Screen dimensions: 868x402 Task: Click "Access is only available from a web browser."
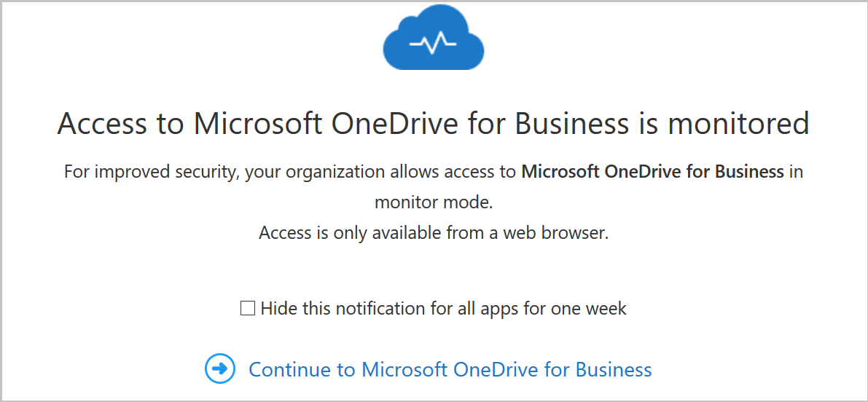click(x=434, y=233)
